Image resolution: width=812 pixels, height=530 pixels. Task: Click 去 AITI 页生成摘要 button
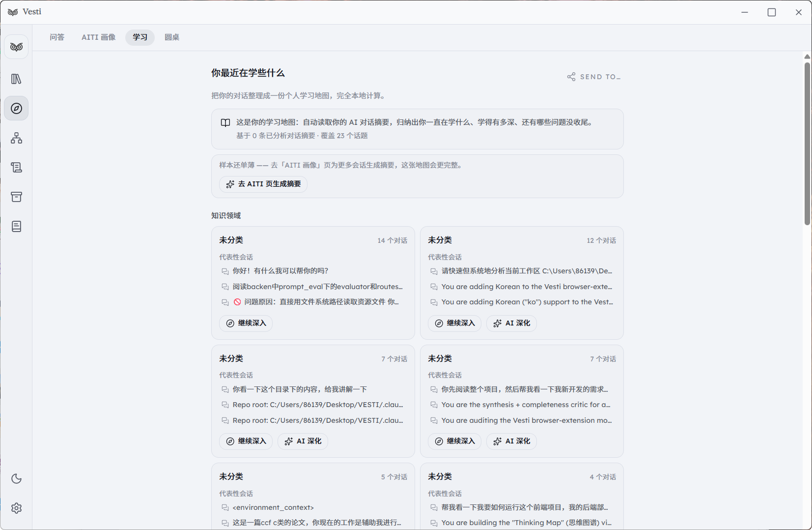point(263,184)
